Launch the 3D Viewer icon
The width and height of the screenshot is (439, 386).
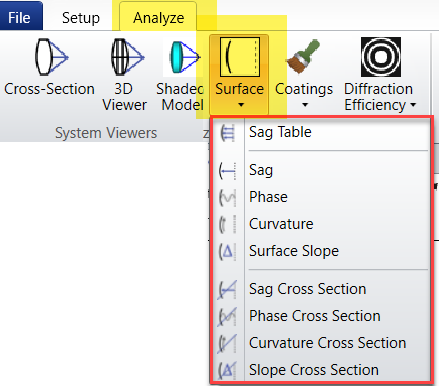click(127, 57)
